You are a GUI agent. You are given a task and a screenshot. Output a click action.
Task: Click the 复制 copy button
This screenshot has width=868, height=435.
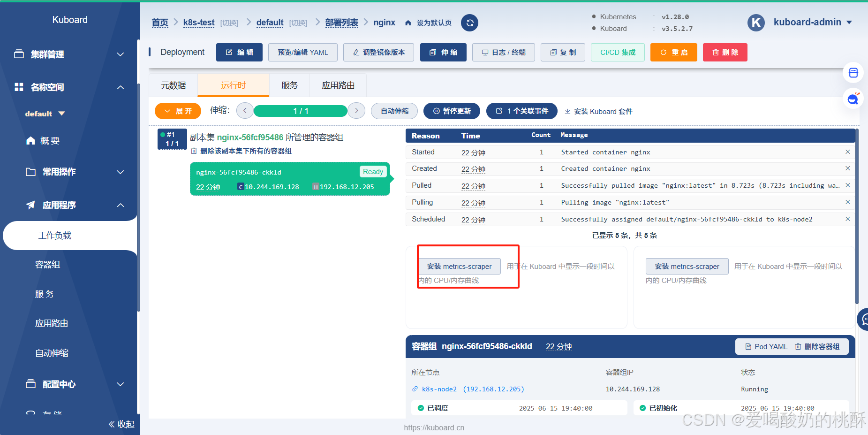click(x=563, y=52)
